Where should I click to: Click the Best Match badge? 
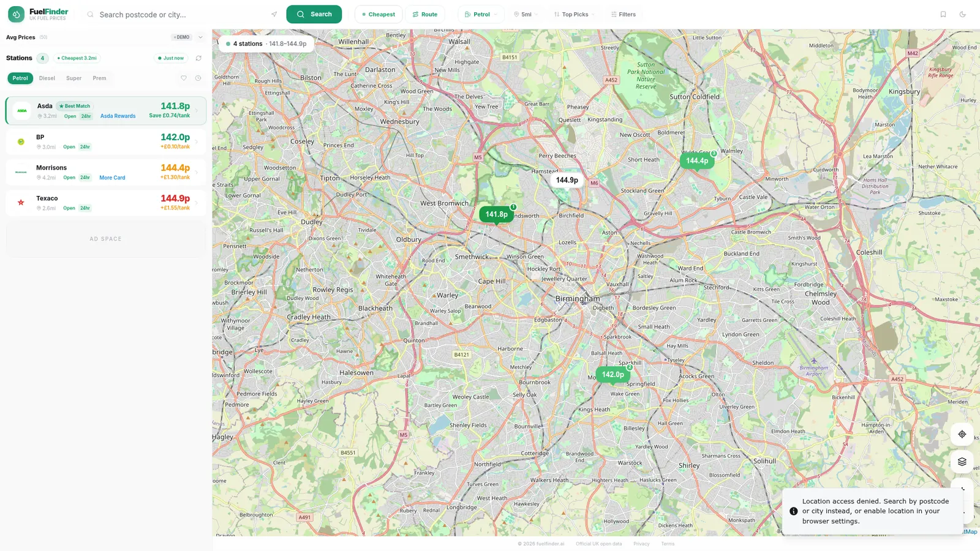pos(75,106)
